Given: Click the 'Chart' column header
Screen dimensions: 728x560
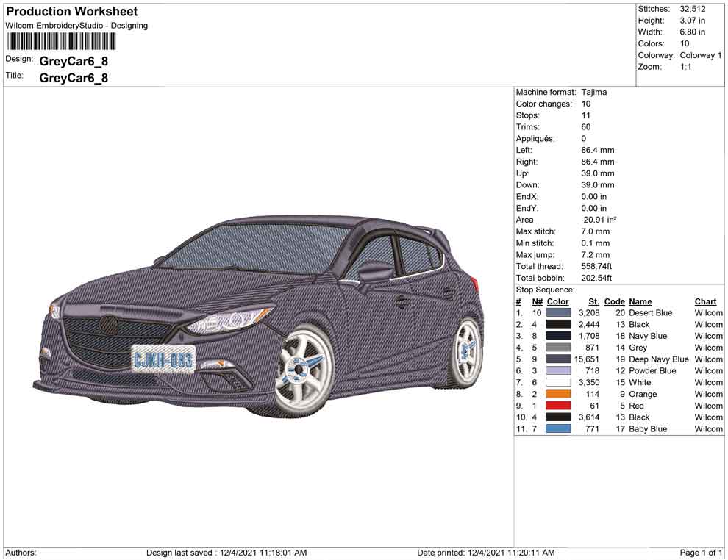Looking at the screenshot, I should [705, 301].
